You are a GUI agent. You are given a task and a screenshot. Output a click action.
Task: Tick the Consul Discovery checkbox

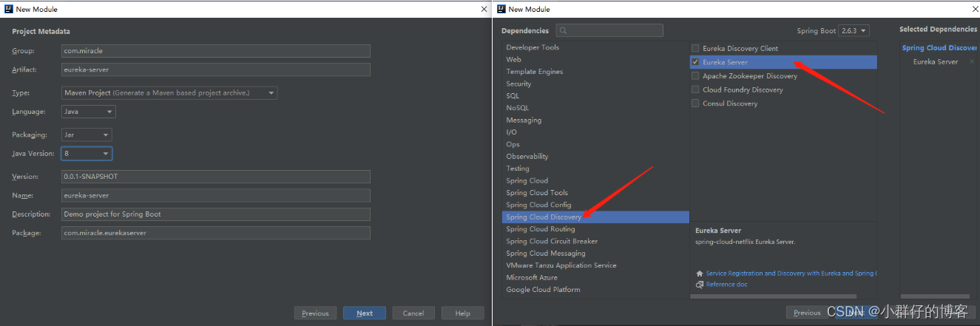coord(695,103)
